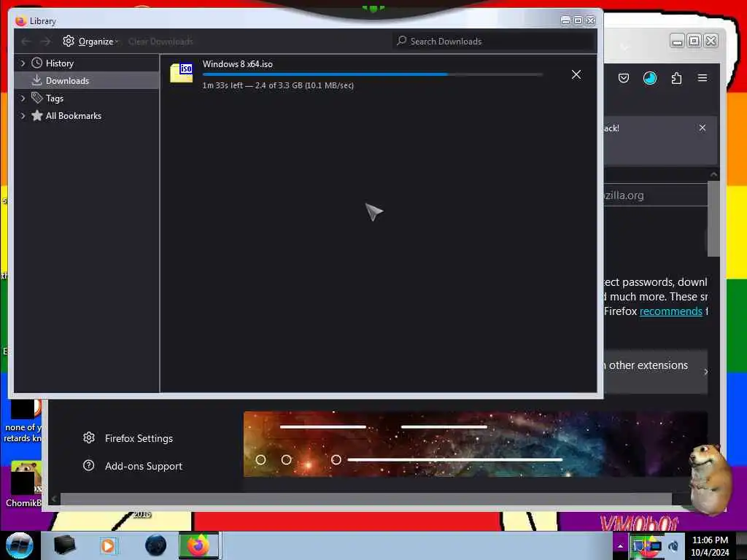Select Tags in the sidebar

(54, 98)
